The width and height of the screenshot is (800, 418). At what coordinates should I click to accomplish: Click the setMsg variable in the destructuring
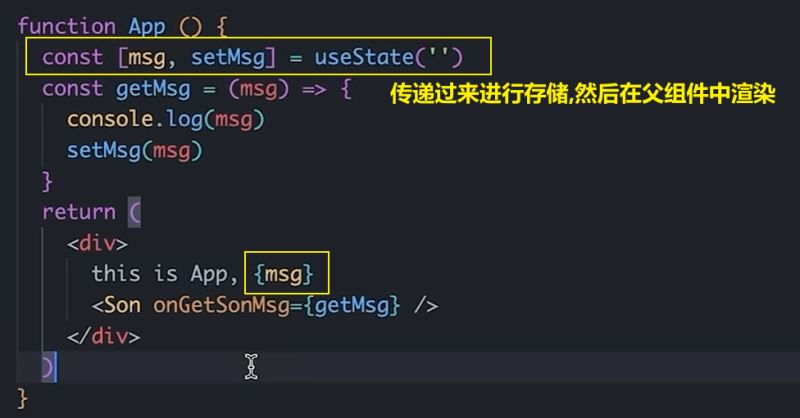point(228,57)
